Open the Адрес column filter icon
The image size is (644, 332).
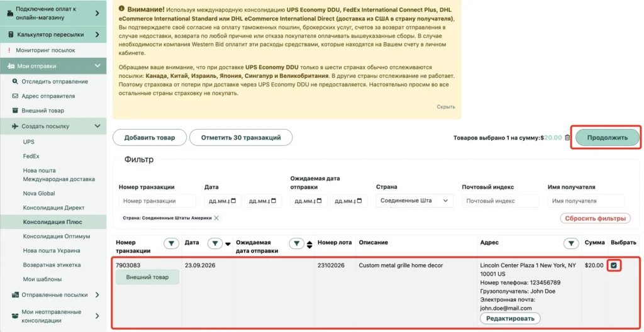pos(571,244)
